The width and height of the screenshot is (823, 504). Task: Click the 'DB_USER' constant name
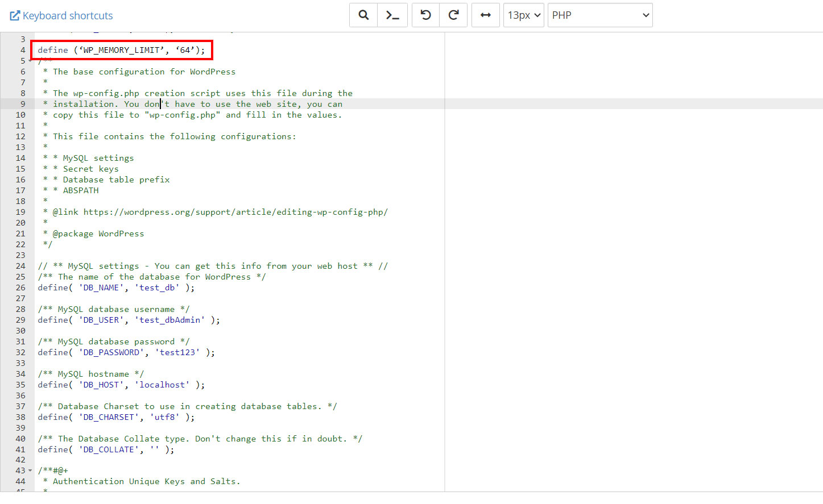click(101, 320)
